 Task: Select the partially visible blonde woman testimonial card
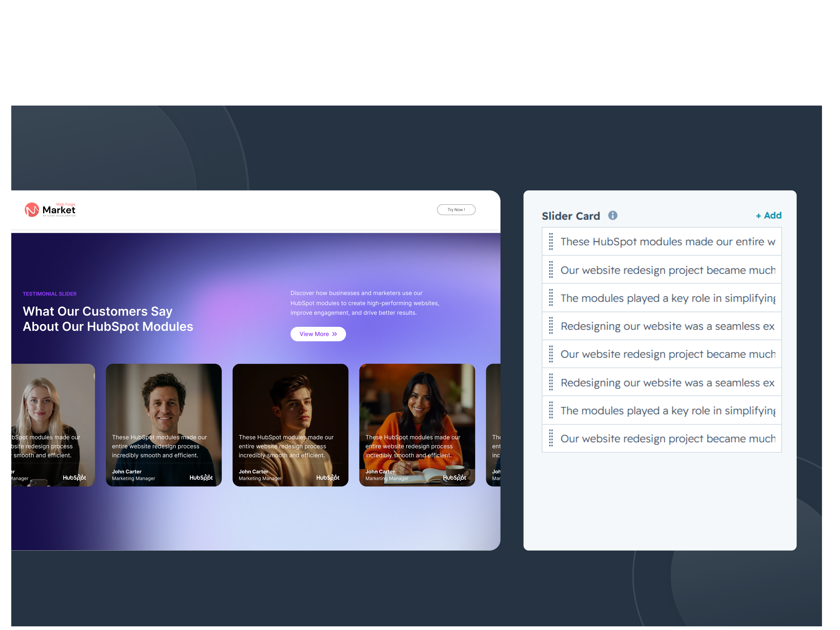pos(53,425)
